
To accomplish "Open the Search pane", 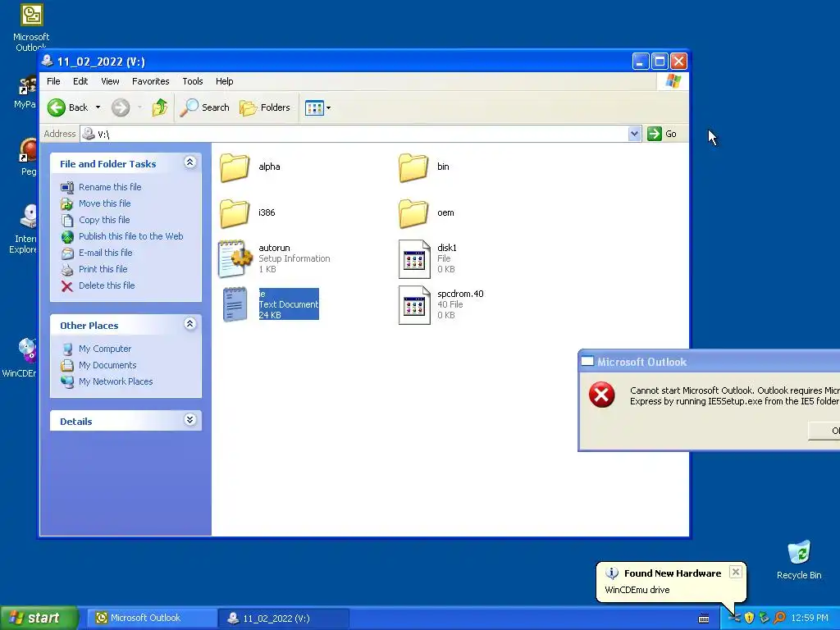I will [x=204, y=107].
